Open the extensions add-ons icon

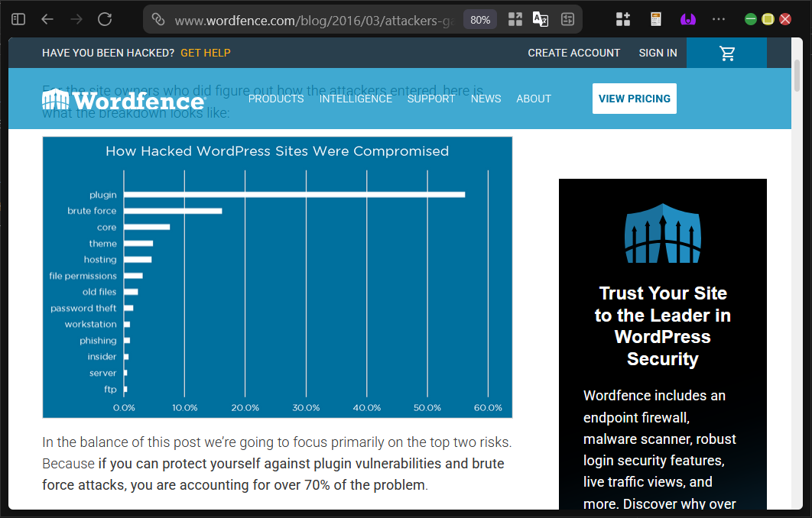coord(623,20)
